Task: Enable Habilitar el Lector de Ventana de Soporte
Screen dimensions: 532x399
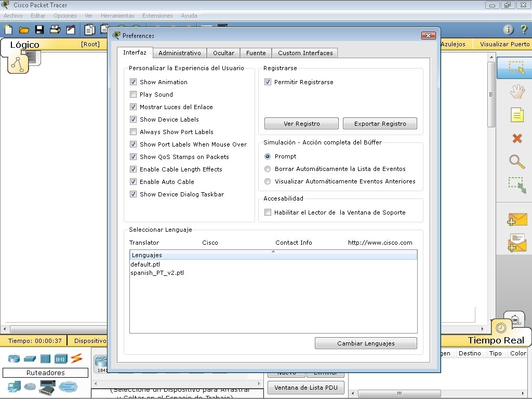Action: [268, 212]
